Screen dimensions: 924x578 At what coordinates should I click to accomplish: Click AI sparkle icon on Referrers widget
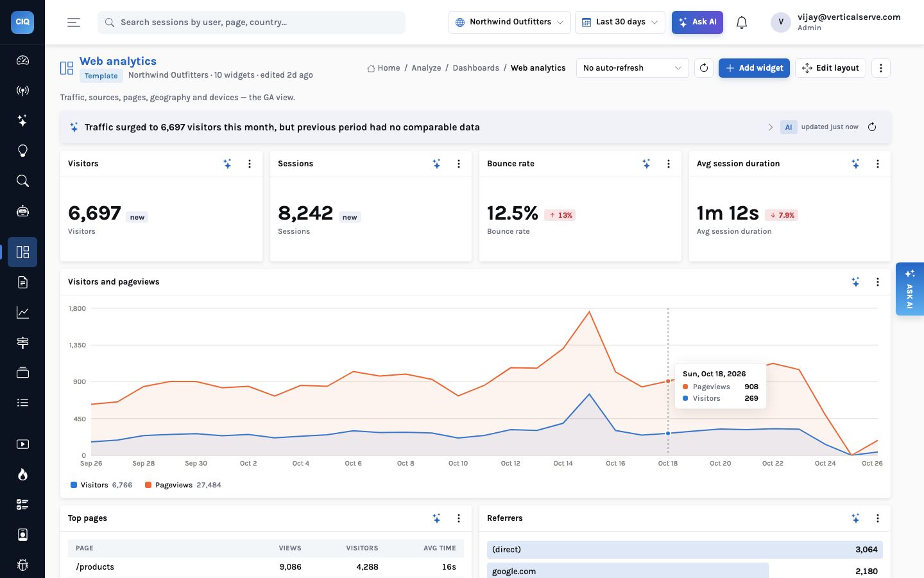click(x=855, y=518)
